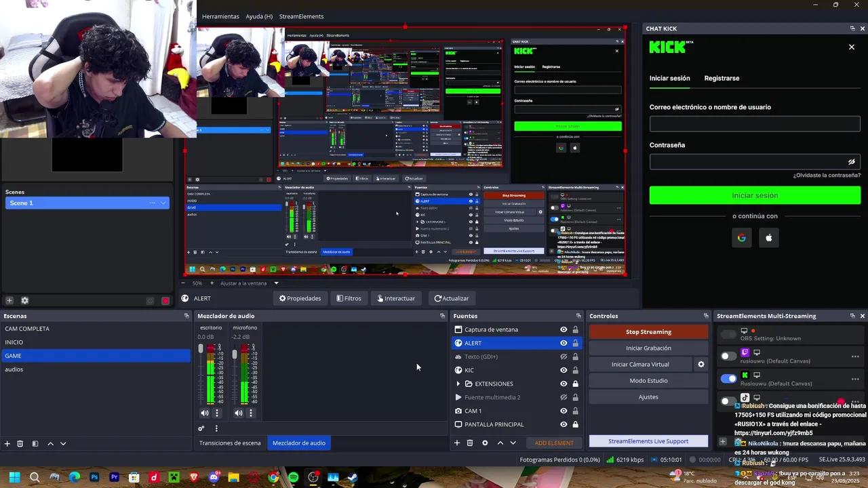Switch to Registrarse tab in Kick chat
Viewport: 868px width, 488px height.
tap(722, 78)
